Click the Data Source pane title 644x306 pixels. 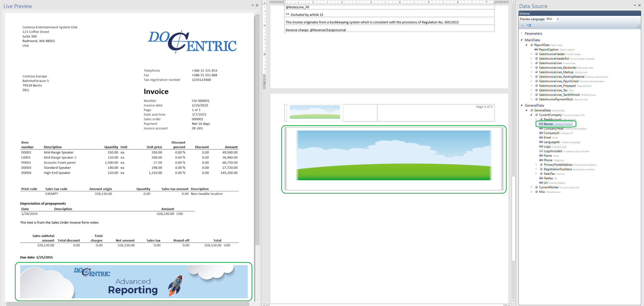533,6
